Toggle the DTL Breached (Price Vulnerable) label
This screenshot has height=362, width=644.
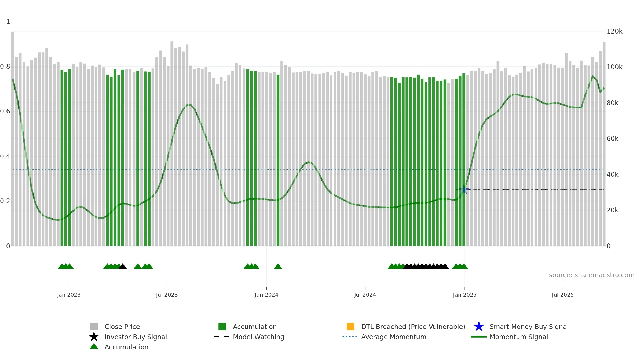click(413, 327)
